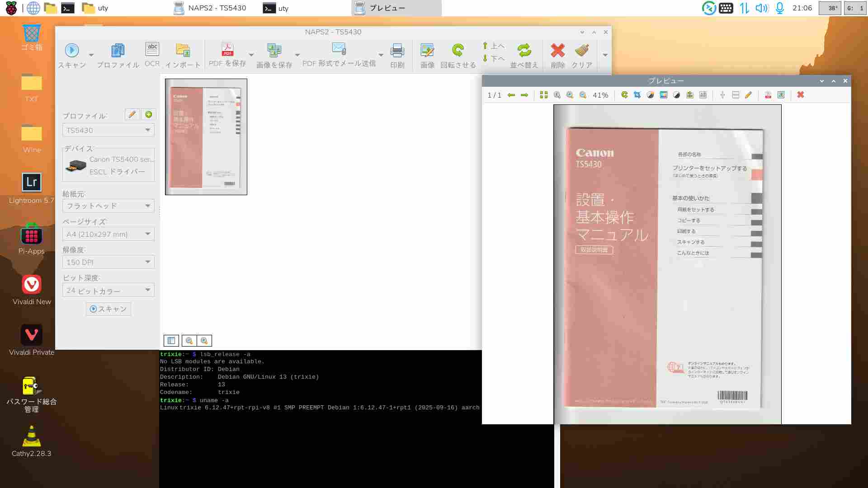The image size is (868, 488).
Task: Click the green grid icon in preview toolbar
Action: coord(544,95)
